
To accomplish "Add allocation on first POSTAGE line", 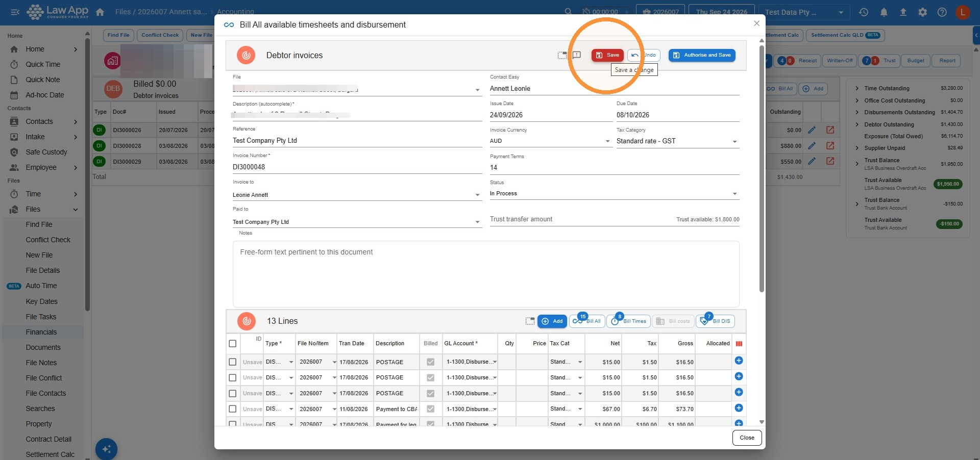I will tap(739, 361).
